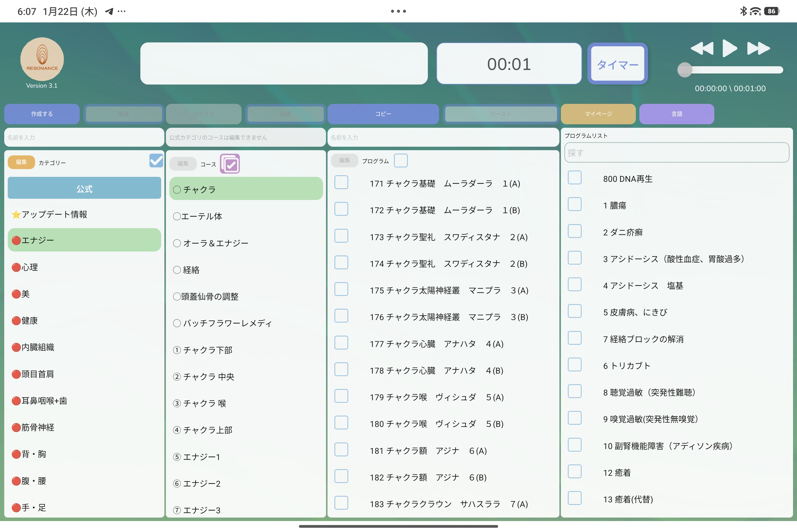Toggle the プログラム header checkbox

401,160
